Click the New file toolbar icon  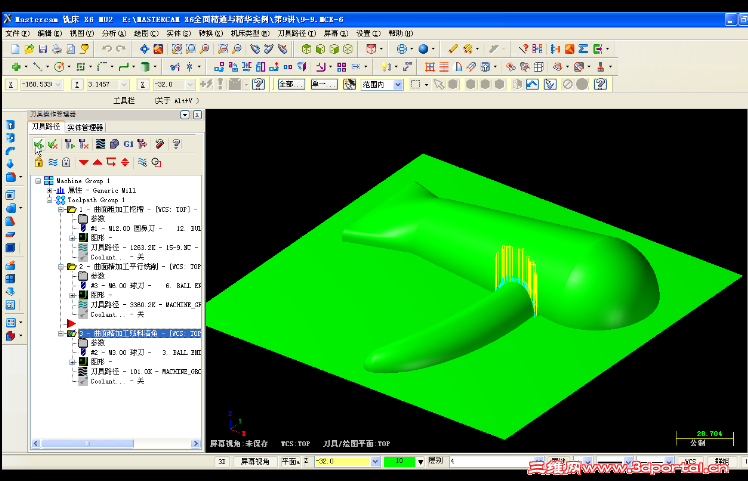click(x=15, y=49)
